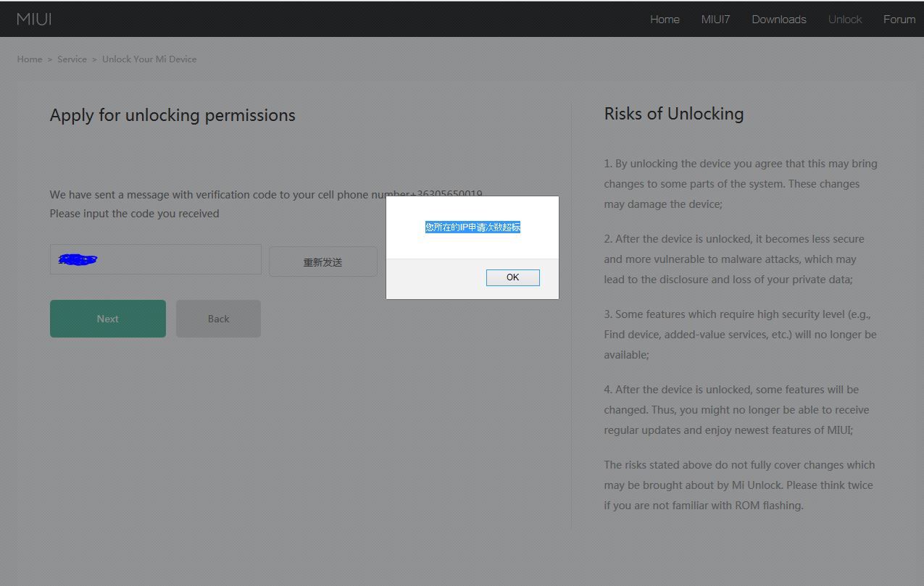Open the MIUI7 navigation item
This screenshot has height=586, width=924.
coord(715,20)
